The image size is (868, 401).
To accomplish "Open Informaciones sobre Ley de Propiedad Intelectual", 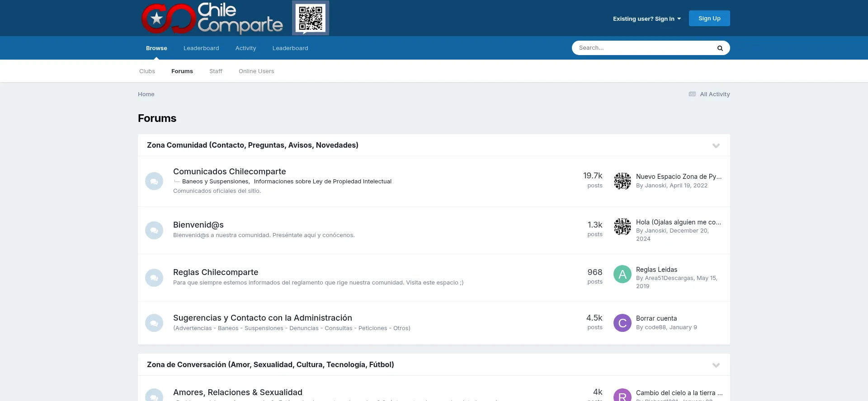I will pos(323,182).
